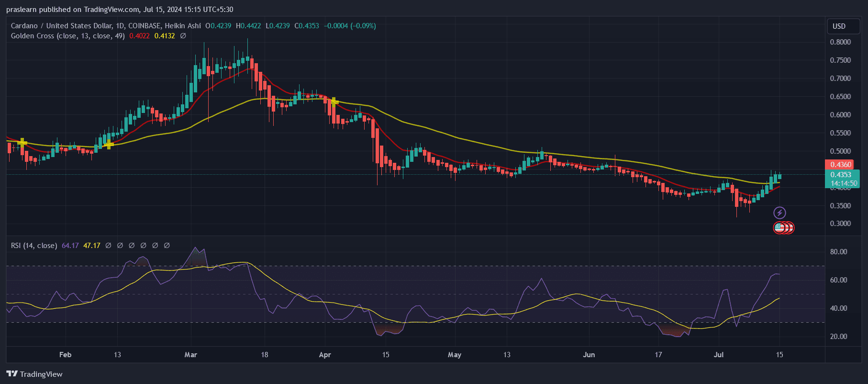Viewport: 868px width, 384px height.
Task: Click the Mar label on the time axis
Action: tap(190, 355)
